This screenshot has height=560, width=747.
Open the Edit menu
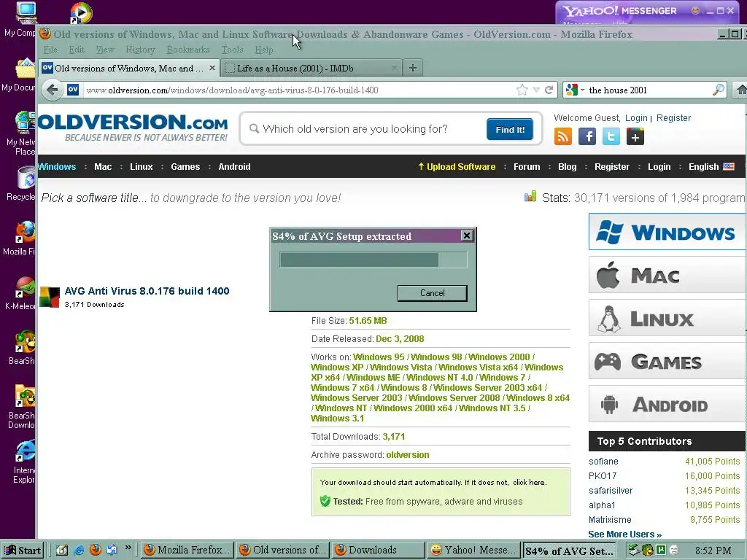pos(76,50)
